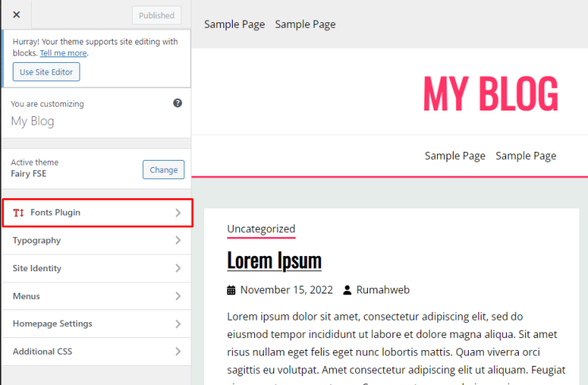Click second Sample Page in main navigation
This screenshot has width=588, height=385.
pos(526,156)
